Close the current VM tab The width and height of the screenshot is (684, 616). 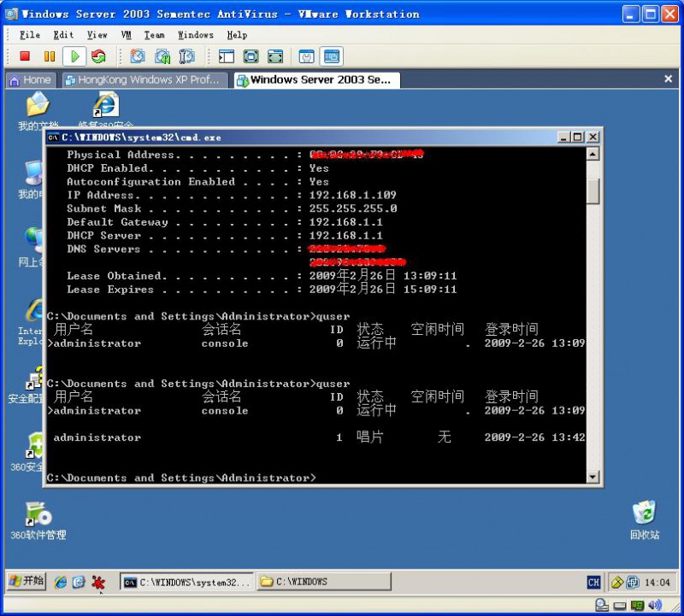668,79
